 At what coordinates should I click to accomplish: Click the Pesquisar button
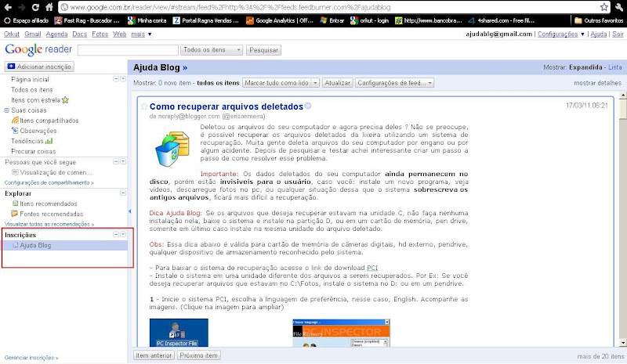[263, 50]
